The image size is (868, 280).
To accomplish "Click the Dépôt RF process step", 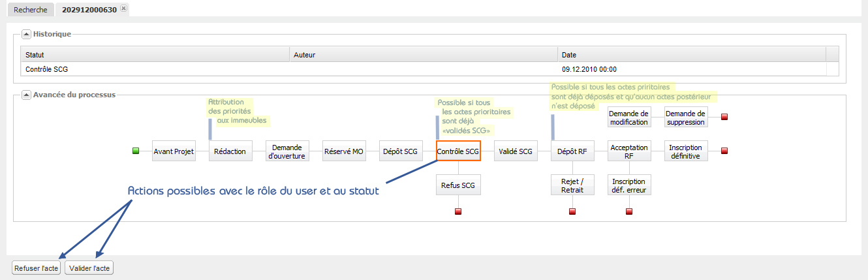I will [572, 151].
